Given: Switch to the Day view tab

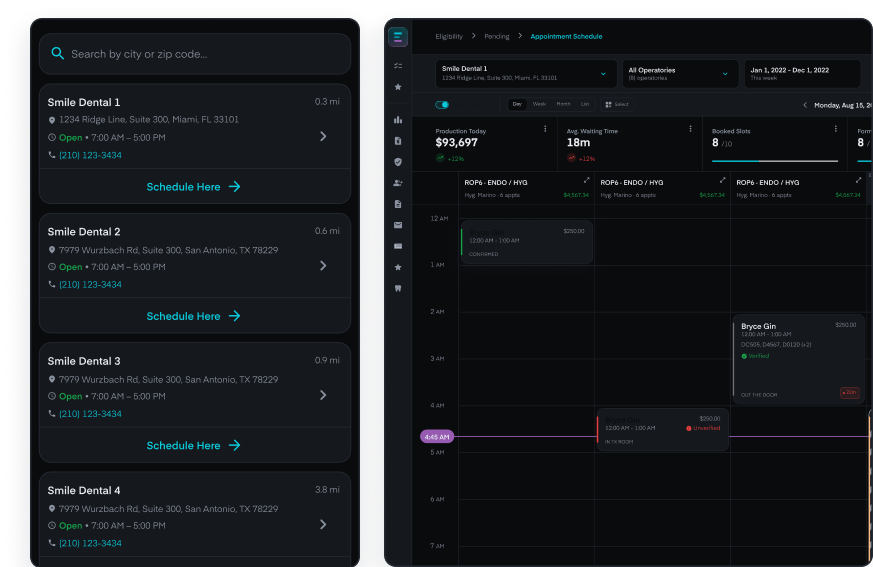Looking at the screenshot, I should (x=517, y=104).
